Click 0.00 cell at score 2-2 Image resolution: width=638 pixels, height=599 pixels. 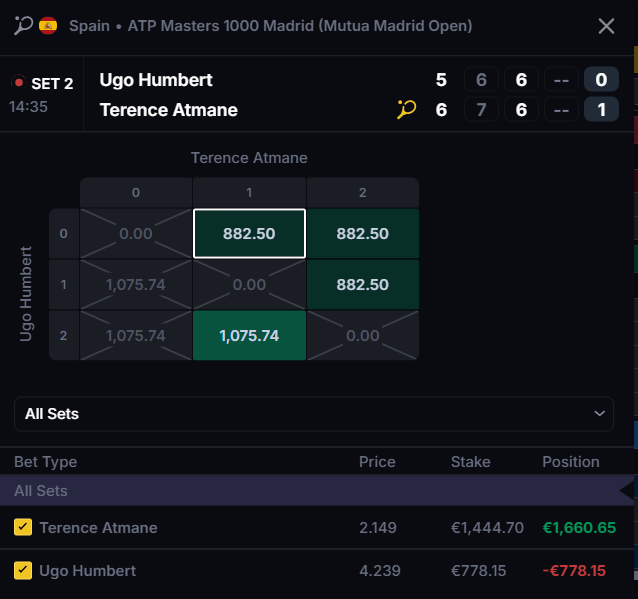coord(363,335)
